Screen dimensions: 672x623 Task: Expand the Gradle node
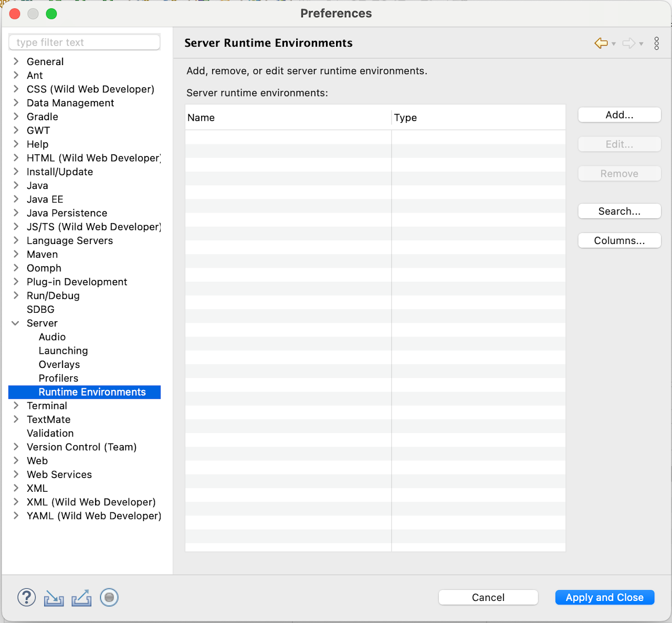click(16, 117)
